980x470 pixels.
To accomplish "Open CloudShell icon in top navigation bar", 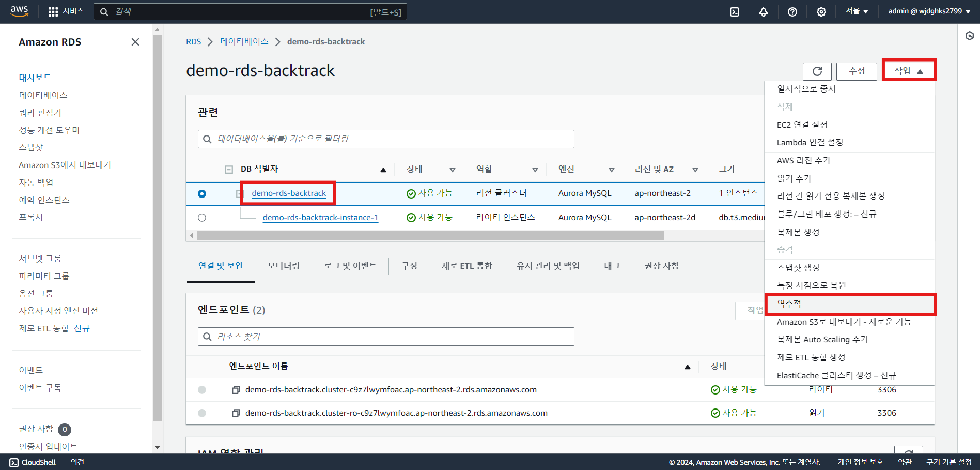I will pyautogui.click(x=734, y=11).
